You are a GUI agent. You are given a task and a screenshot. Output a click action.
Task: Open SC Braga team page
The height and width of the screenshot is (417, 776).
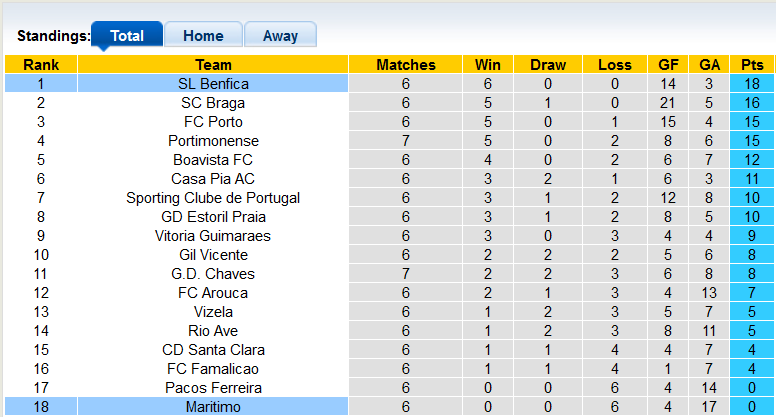click(213, 103)
